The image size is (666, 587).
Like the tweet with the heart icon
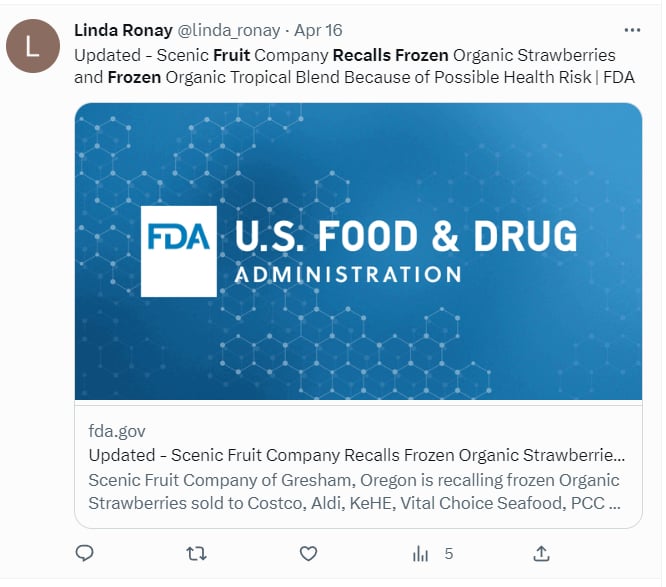click(x=308, y=554)
